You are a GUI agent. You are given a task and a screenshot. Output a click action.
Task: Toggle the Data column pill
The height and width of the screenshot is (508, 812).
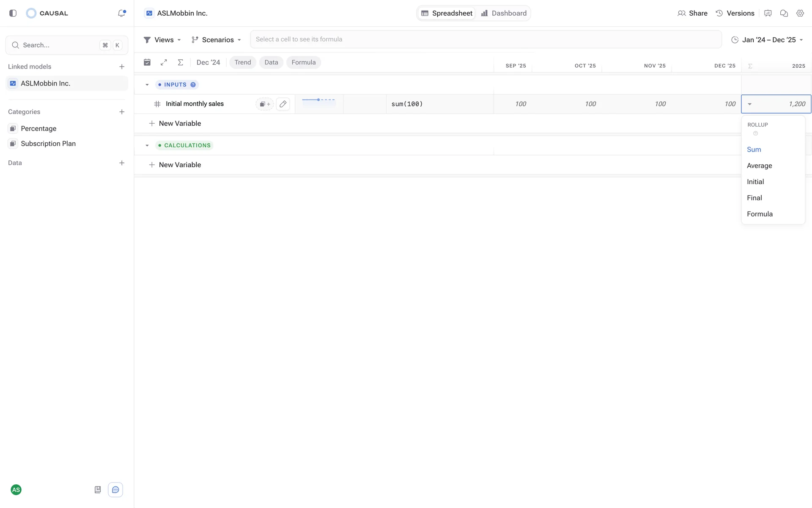tap(271, 62)
